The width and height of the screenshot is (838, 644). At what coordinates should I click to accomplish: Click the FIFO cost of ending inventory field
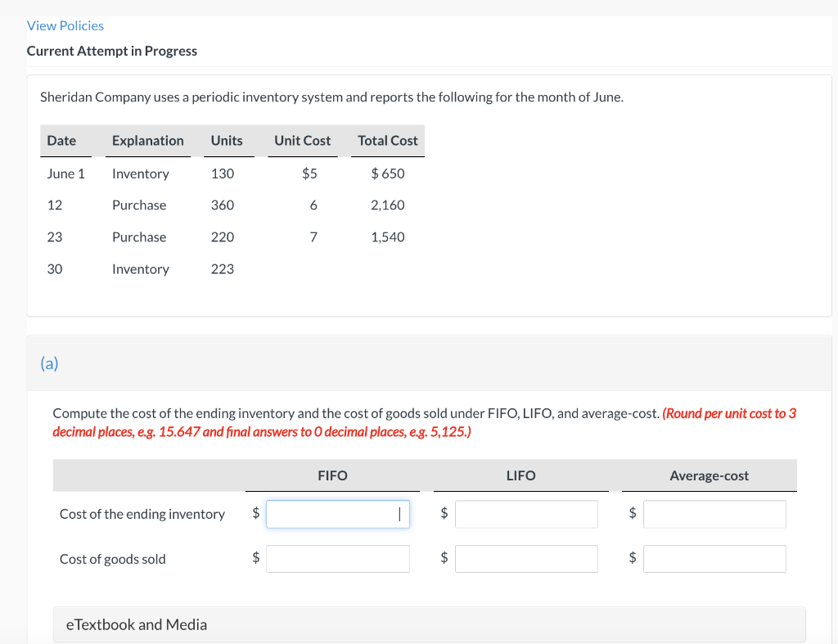338,514
